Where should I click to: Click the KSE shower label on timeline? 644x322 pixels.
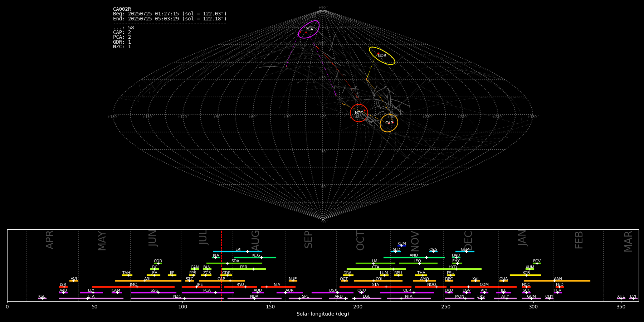tap(42, 297)
